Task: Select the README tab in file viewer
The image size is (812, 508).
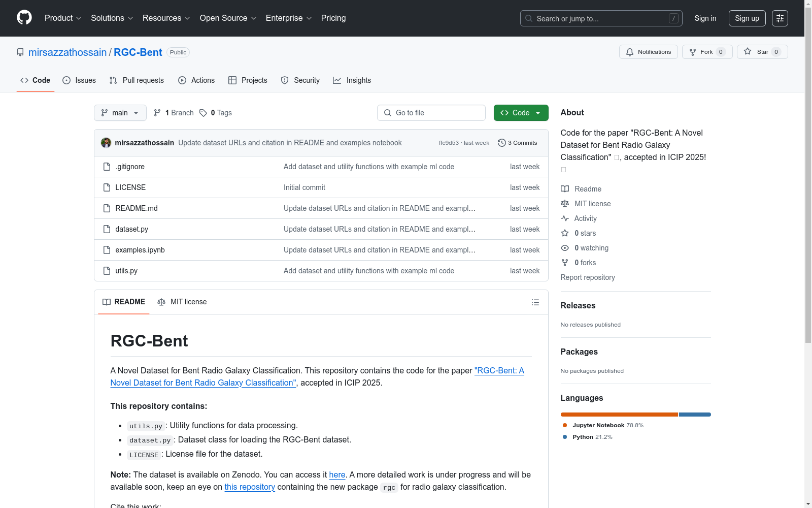Action: click(124, 302)
